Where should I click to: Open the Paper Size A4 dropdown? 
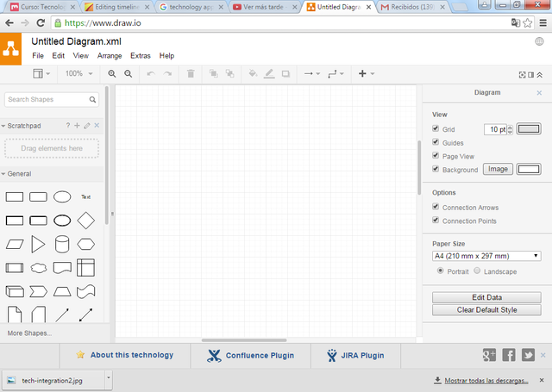486,256
